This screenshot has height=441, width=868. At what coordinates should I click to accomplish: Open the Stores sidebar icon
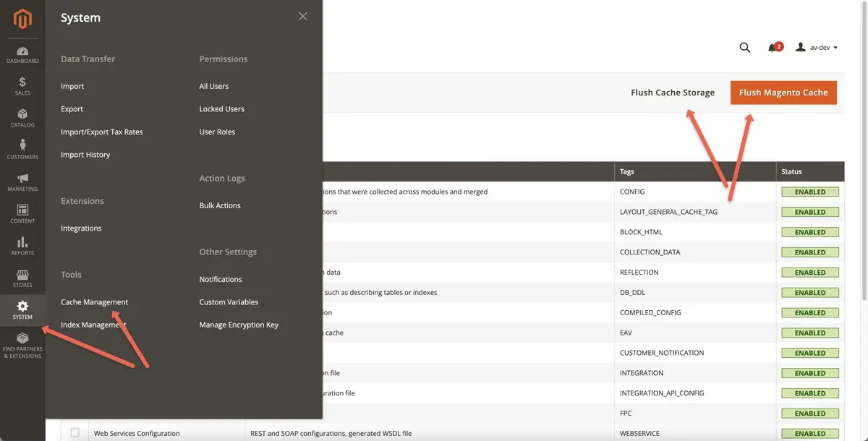click(x=22, y=278)
